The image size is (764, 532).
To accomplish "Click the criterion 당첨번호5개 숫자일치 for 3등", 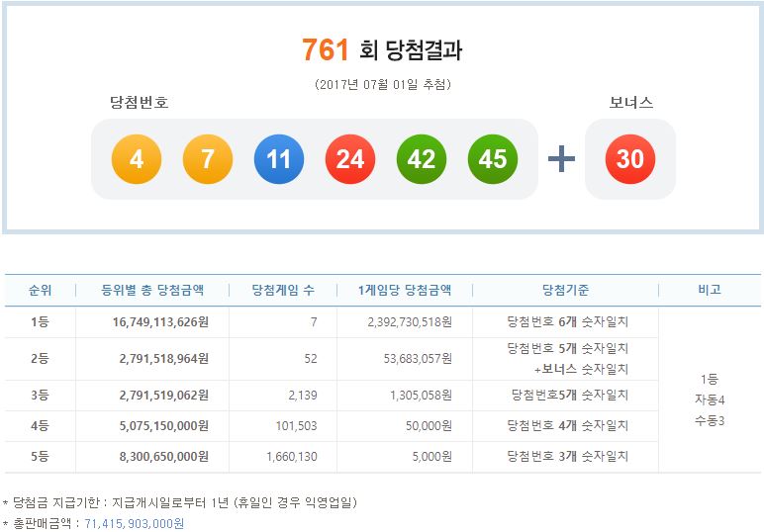I will pyautogui.click(x=570, y=395).
